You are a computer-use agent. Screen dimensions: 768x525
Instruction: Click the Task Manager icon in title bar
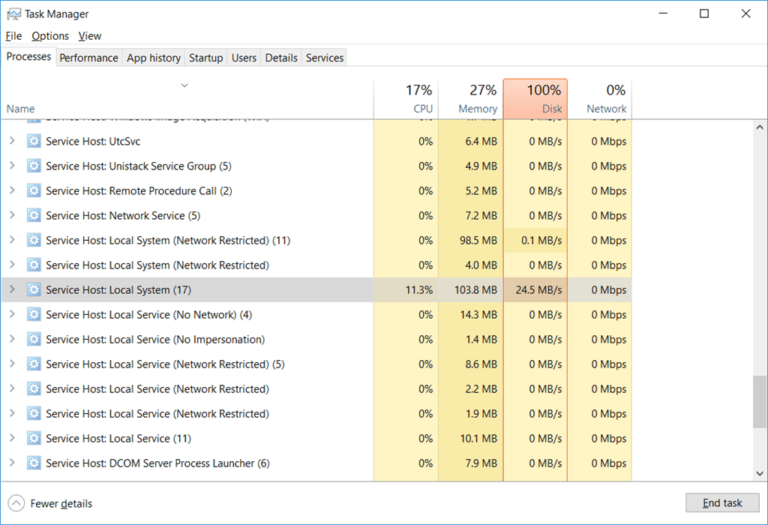(13, 14)
